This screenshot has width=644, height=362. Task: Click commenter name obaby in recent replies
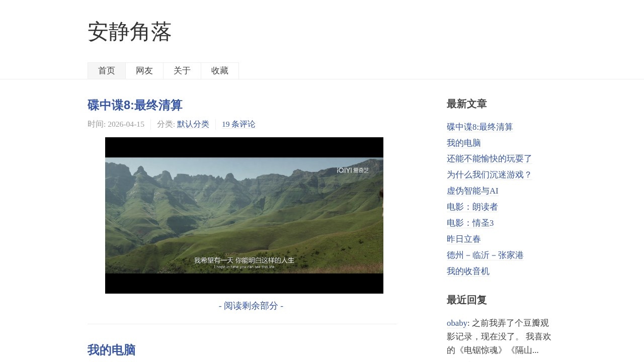coord(457,323)
